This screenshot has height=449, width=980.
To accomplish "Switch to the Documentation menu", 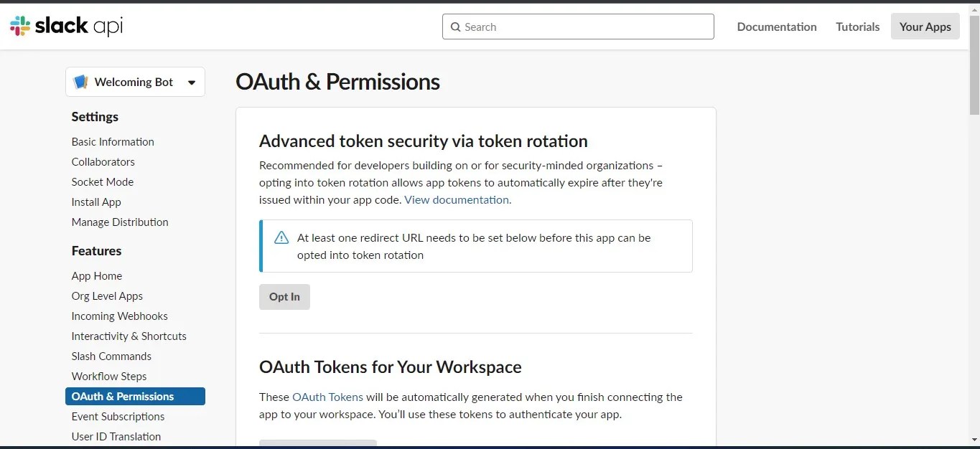I will point(776,27).
